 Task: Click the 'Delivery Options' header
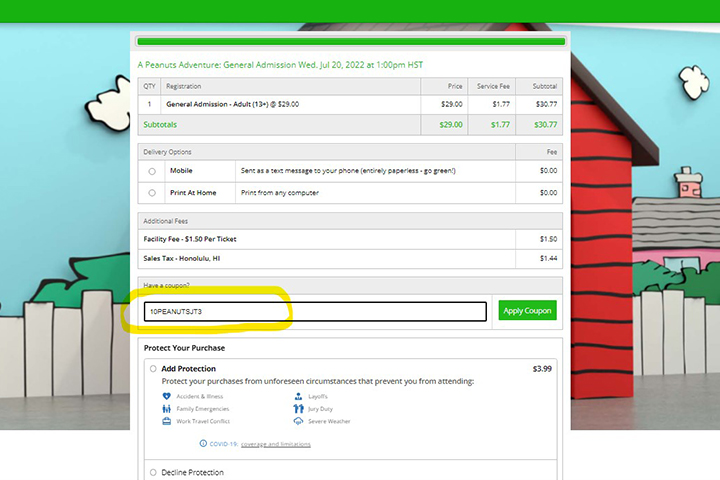(x=167, y=152)
